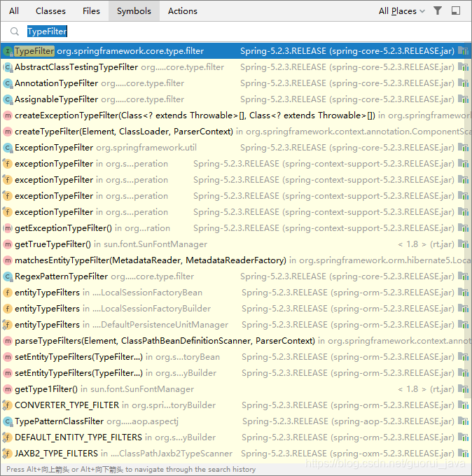Select DEFAULT_ENTITY_TYPE_FILTERS result
The image size is (472, 476).
(236, 437)
